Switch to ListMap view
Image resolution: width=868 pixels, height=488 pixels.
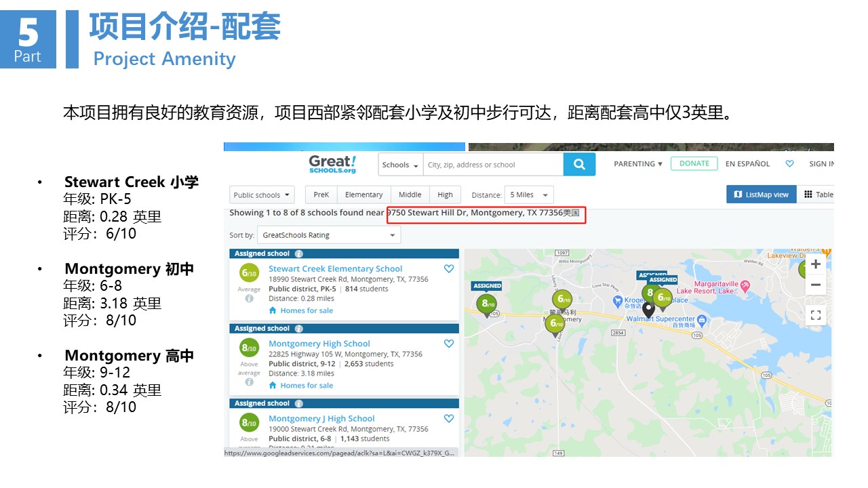click(761, 195)
